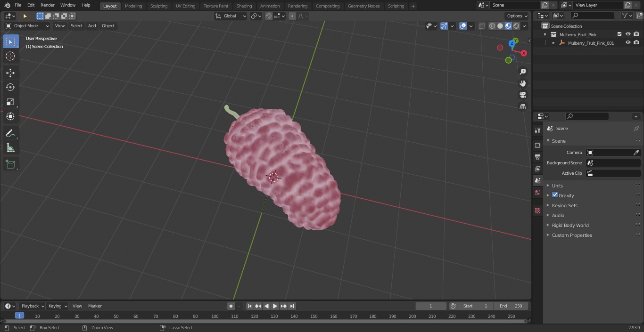This screenshot has width=644, height=332.
Task: Open the viewport Object menu
Action: [108, 26]
